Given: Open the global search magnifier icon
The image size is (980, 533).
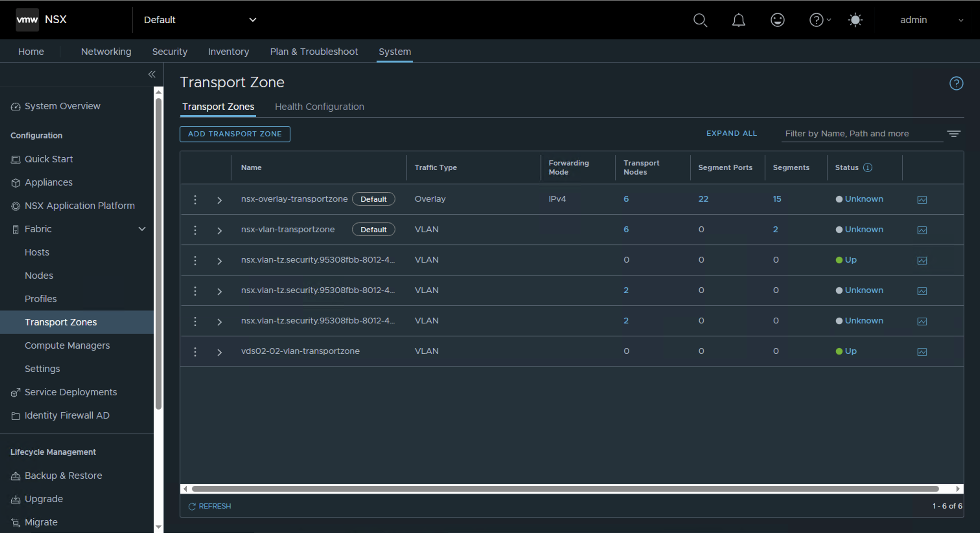Looking at the screenshot, I should [700, 20].
